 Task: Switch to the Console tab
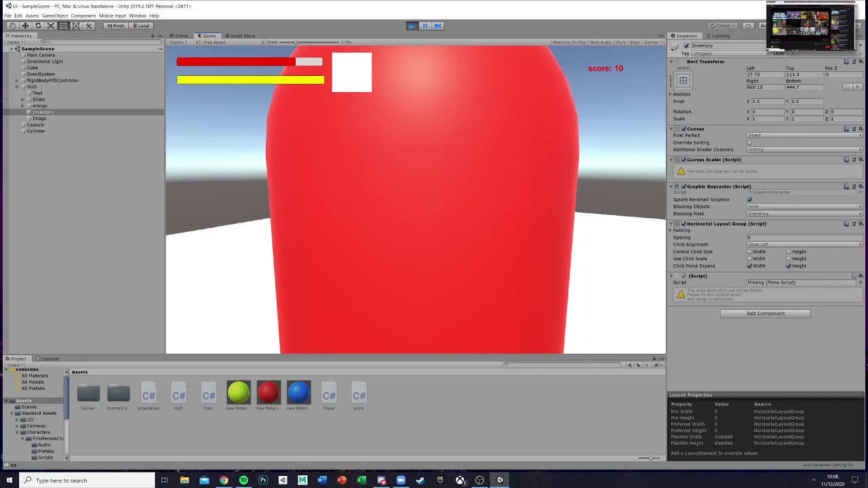coord(47,359)
